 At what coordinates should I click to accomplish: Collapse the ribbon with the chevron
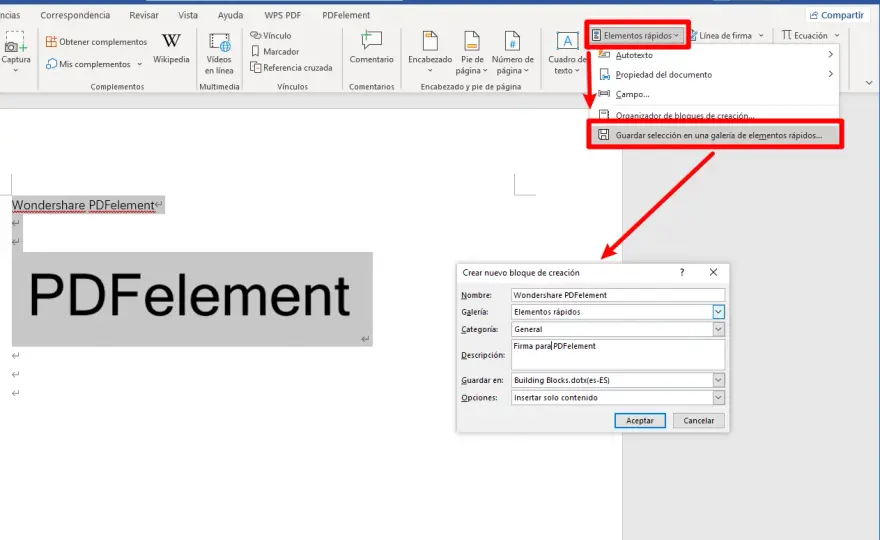click(x=869, y=83)
